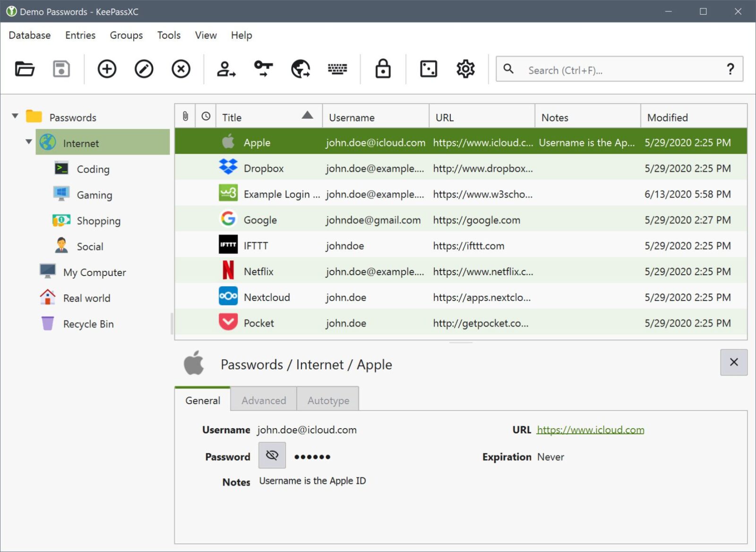Lock the database

[383, 69]
